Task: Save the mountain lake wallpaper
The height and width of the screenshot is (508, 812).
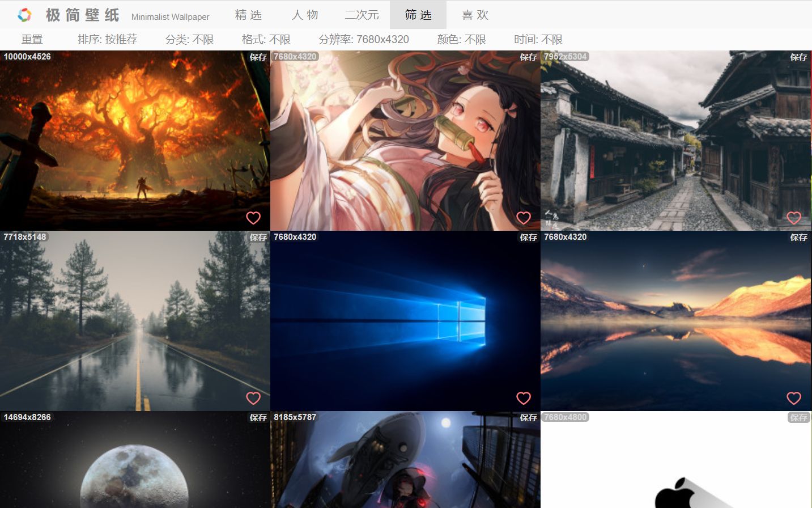Action: [x=799, y=237]
